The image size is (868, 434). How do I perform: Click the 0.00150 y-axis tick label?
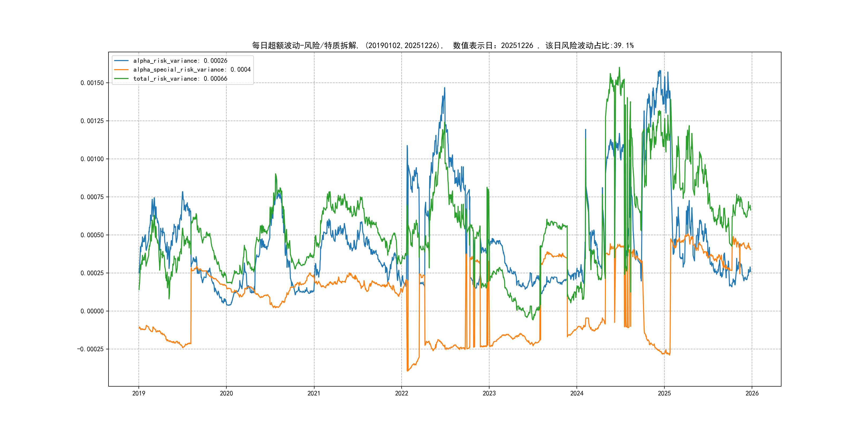point(92,83)
